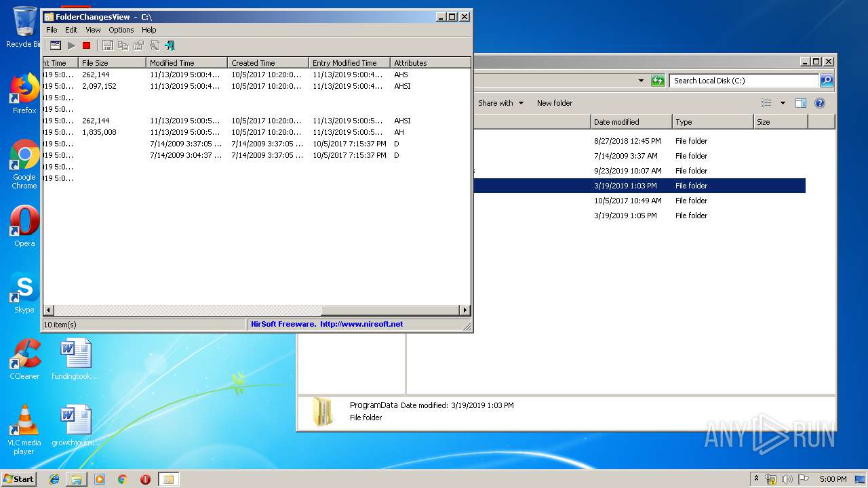Click the Exit icon in FolderChangesView toolbar
This screenshot has height=488, width=868.
(170, 45)
